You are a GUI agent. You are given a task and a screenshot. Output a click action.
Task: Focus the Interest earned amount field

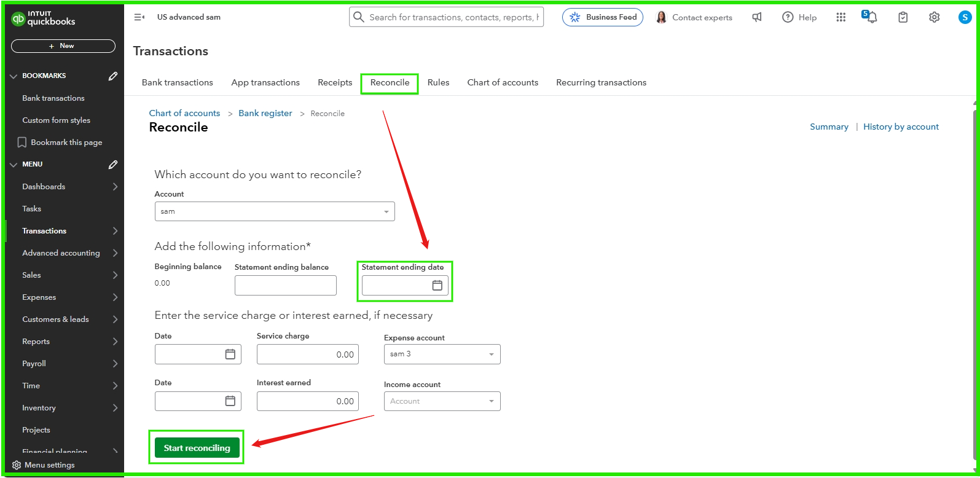pyautogui.click(x=308, y=401)
